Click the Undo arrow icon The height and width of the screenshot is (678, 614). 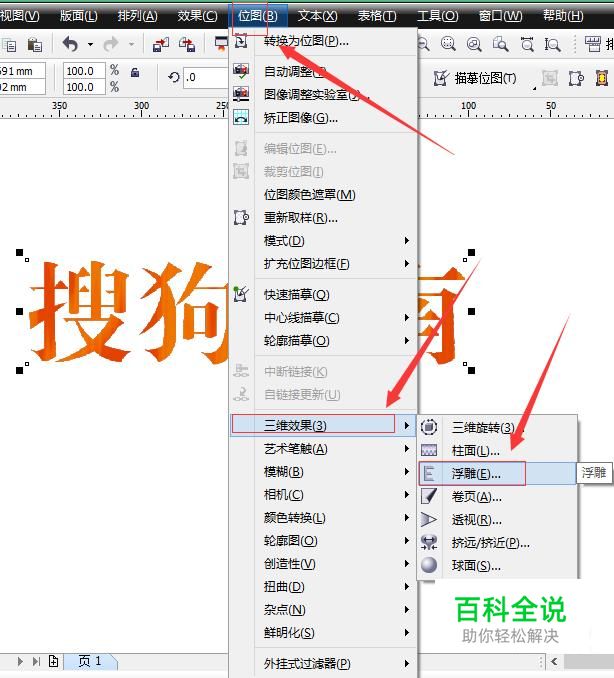70,44
